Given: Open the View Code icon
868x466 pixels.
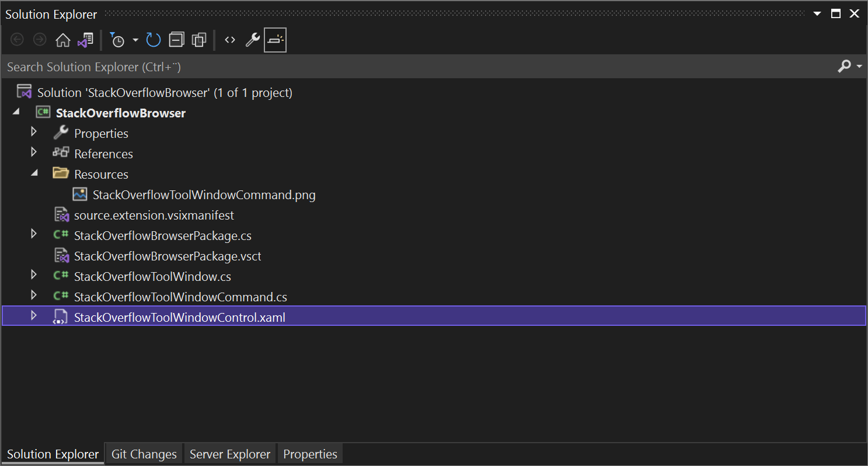Looking at the screenshot, I should point(229,39).
